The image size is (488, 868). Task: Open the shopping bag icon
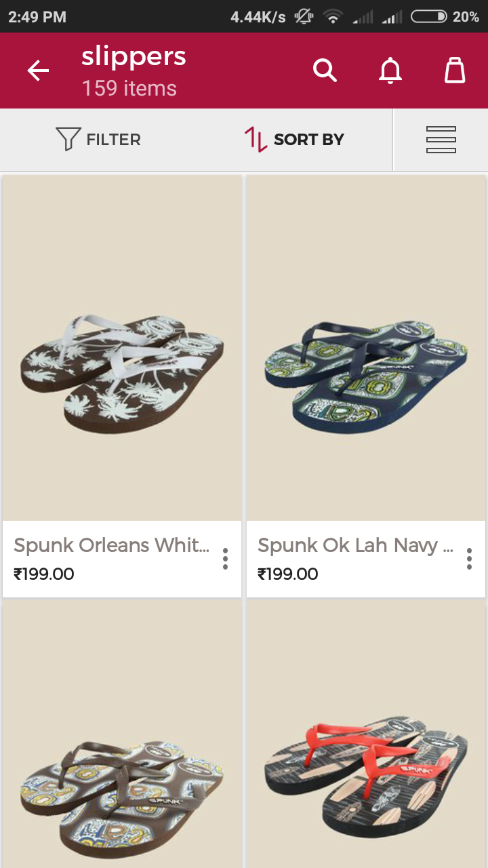click(455, 71)
